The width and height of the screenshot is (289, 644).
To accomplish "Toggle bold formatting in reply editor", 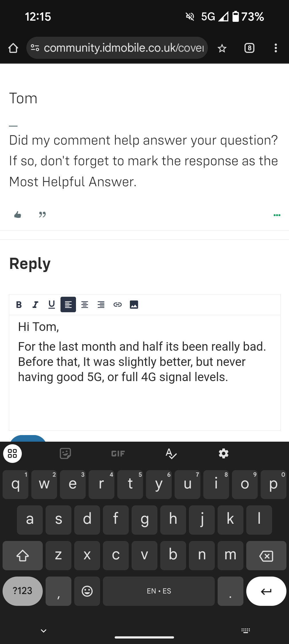I will (x=19, y=304).
